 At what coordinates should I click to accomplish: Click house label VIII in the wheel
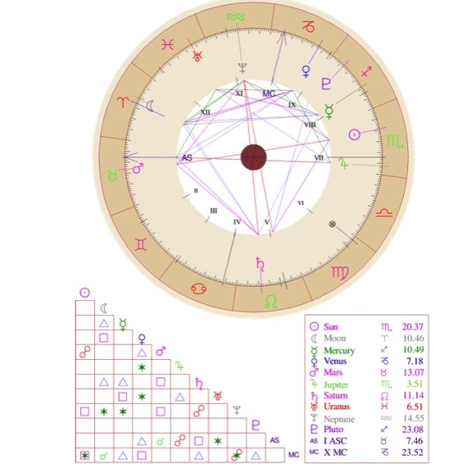click(310, 125)
